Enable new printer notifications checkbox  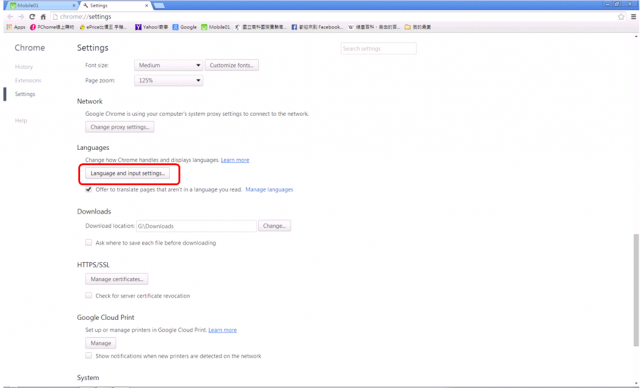(x=88, y=356)
